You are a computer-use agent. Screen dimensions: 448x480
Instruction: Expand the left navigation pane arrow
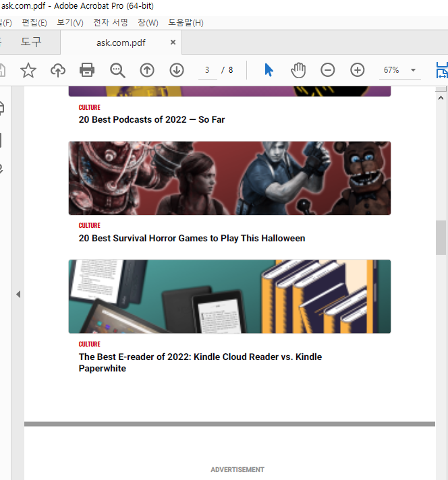(x=18, y=294)
